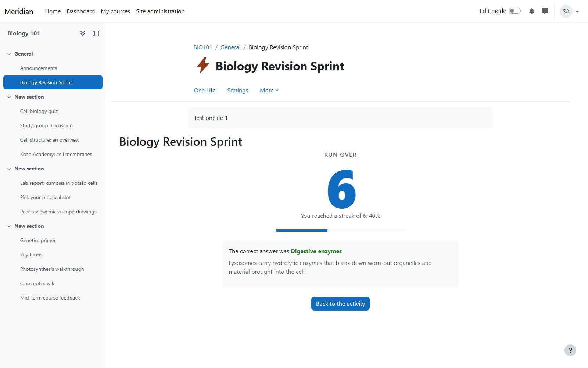The height and width of the screenshot is (368, 588).
Task: Open Key terms
Action: pyautogui.click(x=31, y=255)
